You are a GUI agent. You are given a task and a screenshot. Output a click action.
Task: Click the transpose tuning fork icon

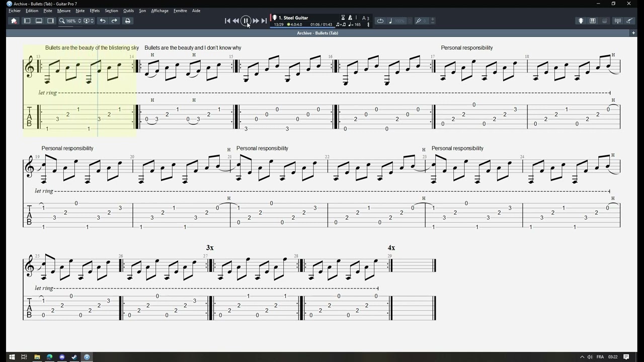(x=418, y=21)
